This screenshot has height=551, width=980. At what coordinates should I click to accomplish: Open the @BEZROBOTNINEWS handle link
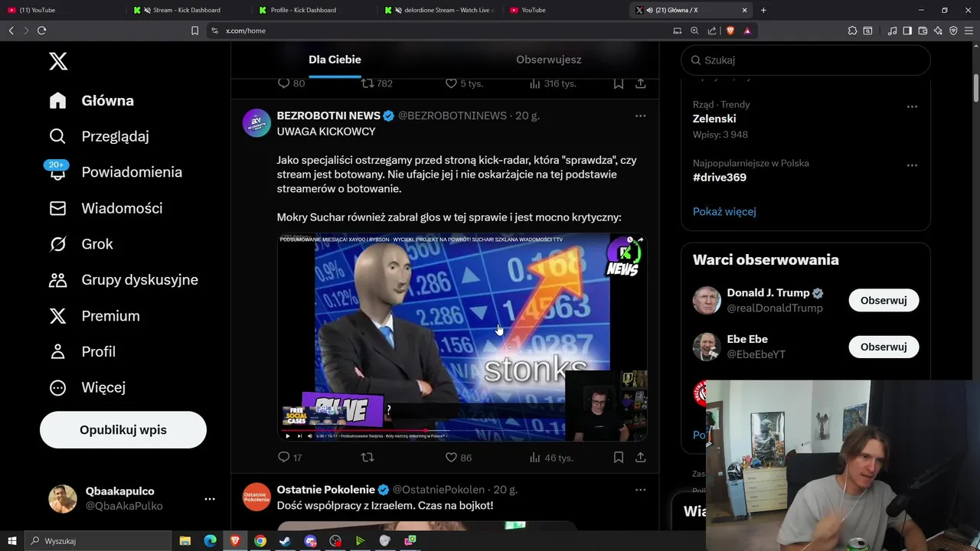[x=452, y=116]
